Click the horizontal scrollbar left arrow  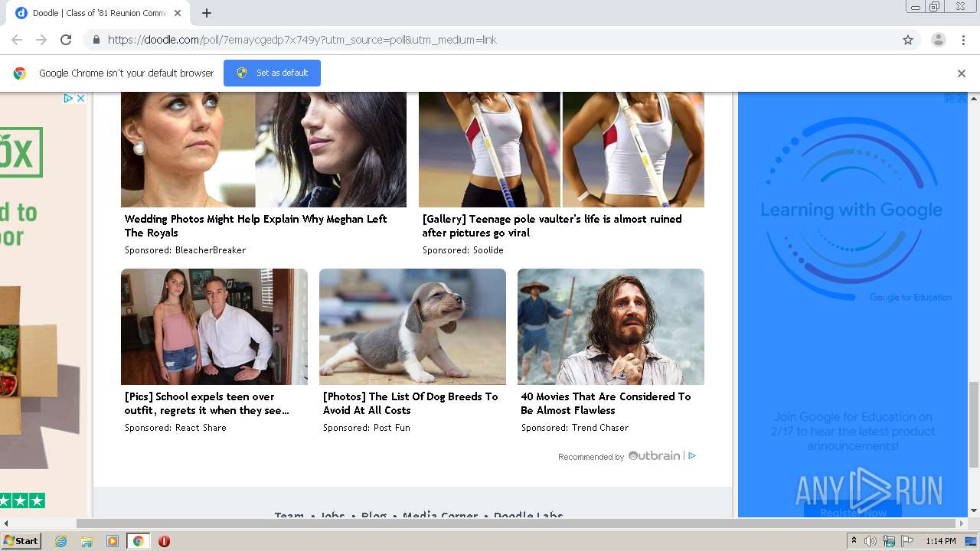point(5,523)
